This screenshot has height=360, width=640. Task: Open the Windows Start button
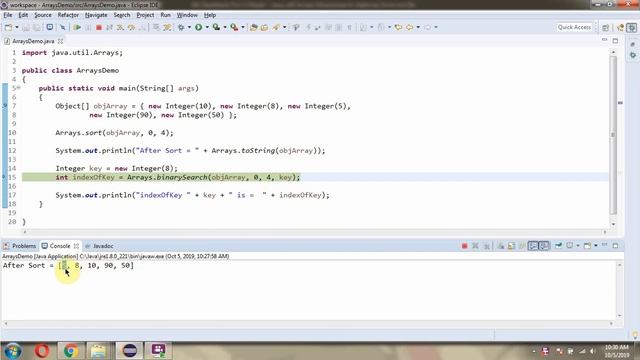13,351
